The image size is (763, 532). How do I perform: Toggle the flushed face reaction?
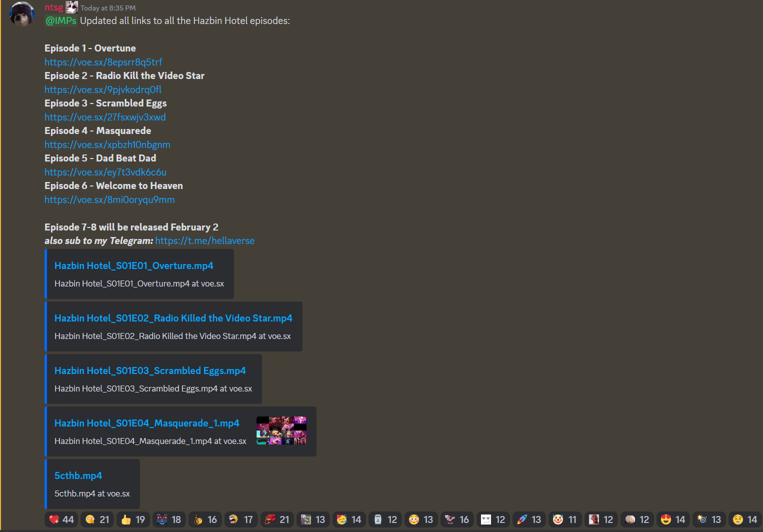[x=421, y=519]
